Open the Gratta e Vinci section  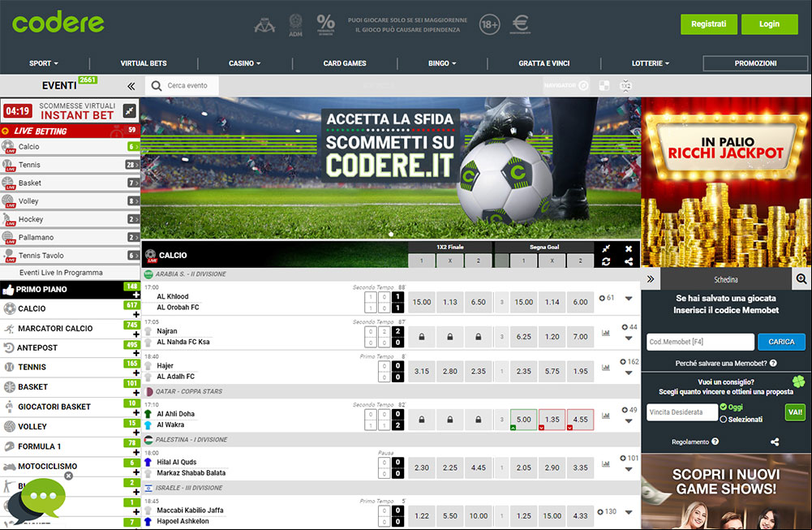tap(544, 63)
